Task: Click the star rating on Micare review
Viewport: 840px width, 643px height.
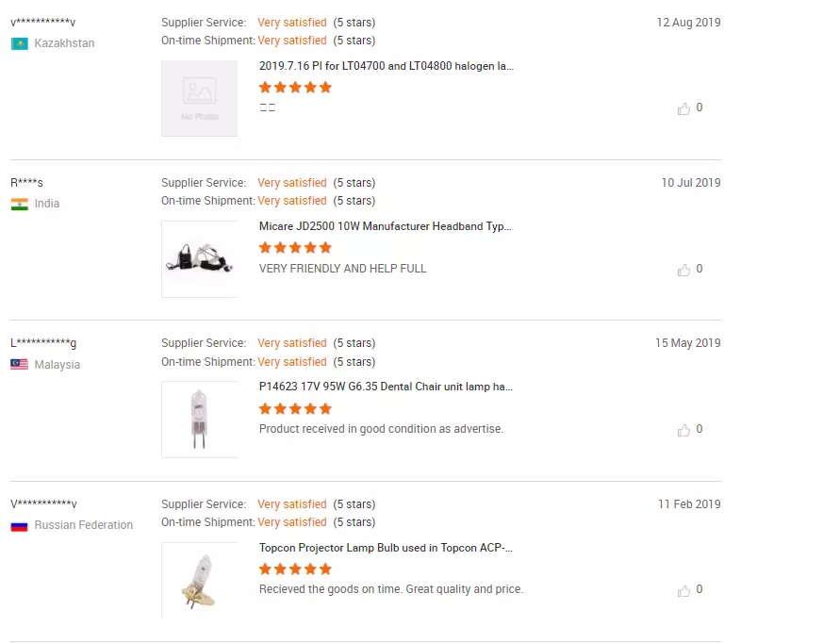Action: 295,248
